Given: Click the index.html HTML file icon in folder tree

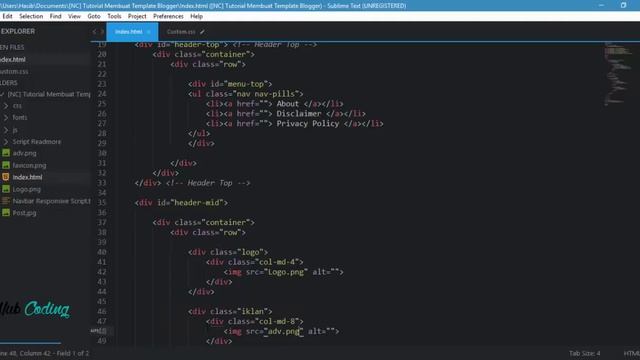Looking at the screenshot, I should (x=6, y=177).
